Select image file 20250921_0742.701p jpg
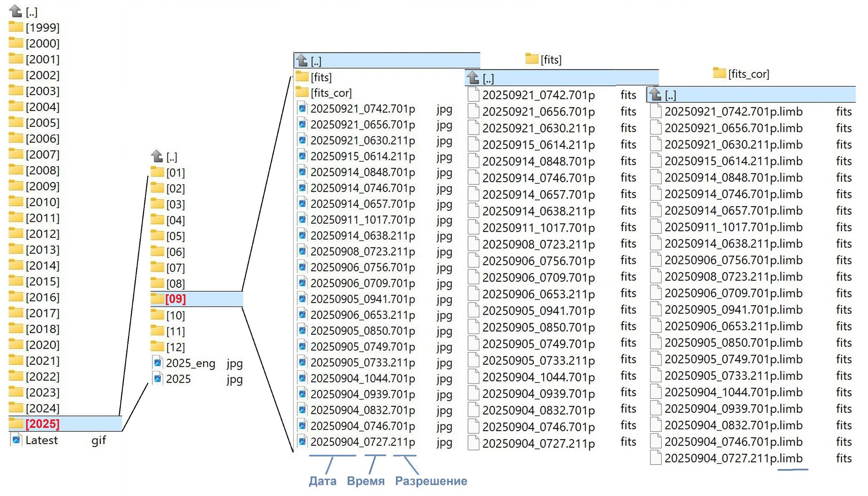This screenshot has width=868, height=496. (x=362, y=109)
